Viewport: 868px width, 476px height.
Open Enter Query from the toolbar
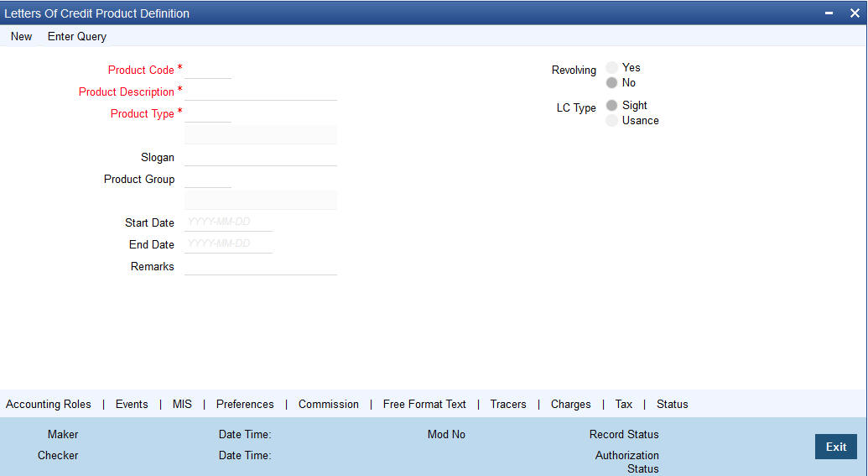point(77,37)
